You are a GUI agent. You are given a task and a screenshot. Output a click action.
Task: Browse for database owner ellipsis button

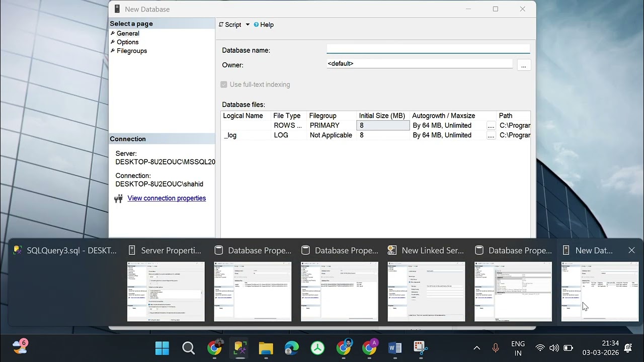524,65
